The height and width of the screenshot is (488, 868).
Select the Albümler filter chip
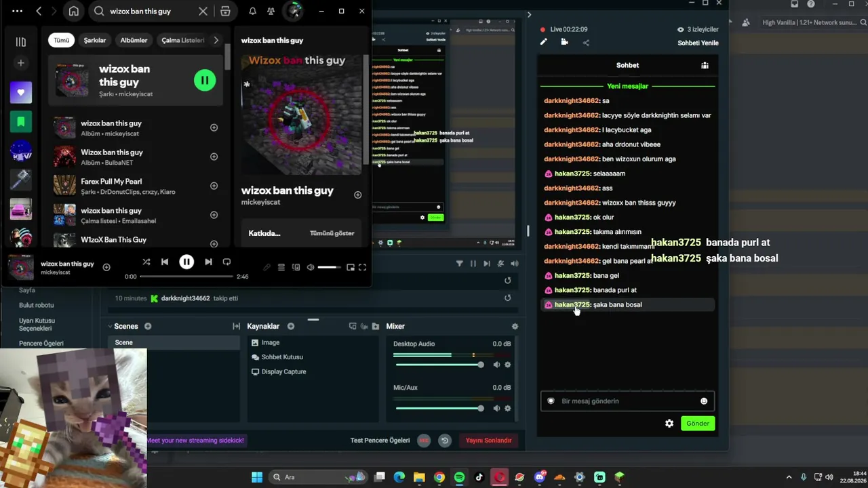134,40
